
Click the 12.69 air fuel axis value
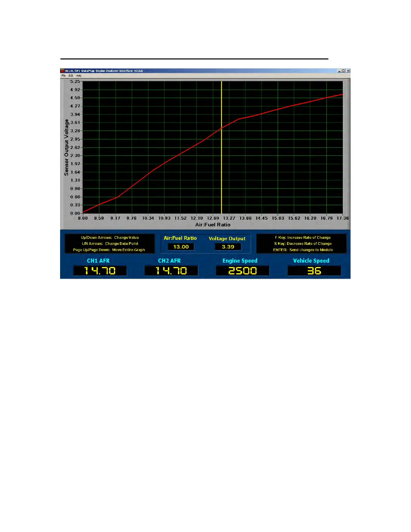213,218
